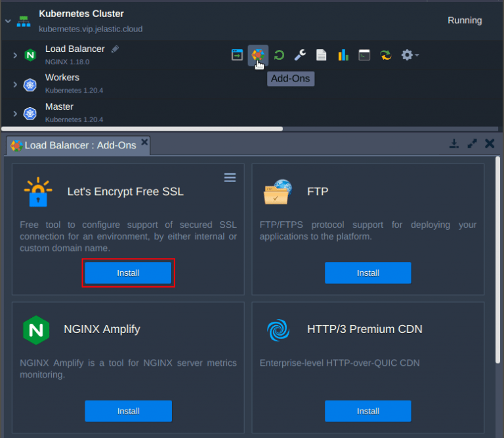The height and width of the screenshot is (438, 504).
Task: Collapse the Kubernetes Cluster environment
Action: click(x=8, y=21)
